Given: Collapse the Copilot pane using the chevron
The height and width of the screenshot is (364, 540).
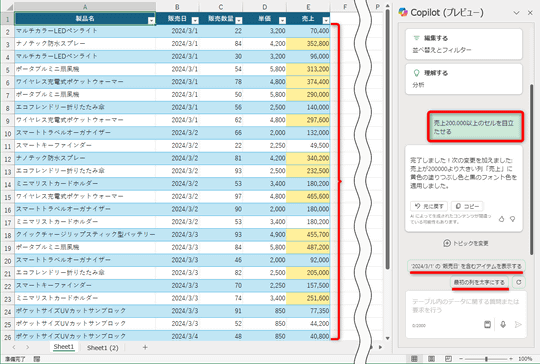Looking at the screenshot, I should [x=516, y=13].
